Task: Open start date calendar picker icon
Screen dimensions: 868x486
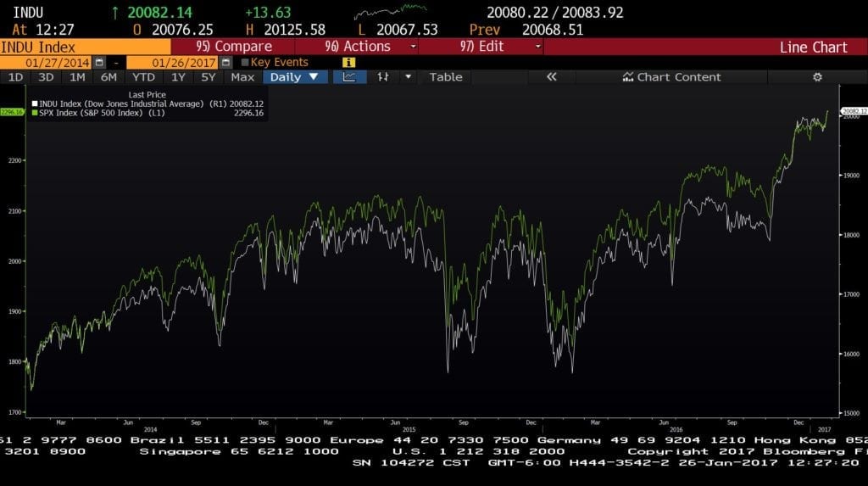Action: click(99, 62)
